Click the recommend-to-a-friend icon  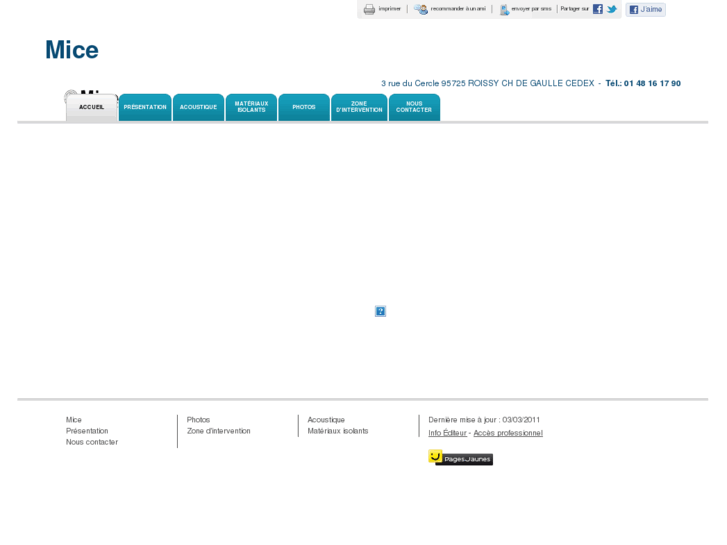pos(421,9)
